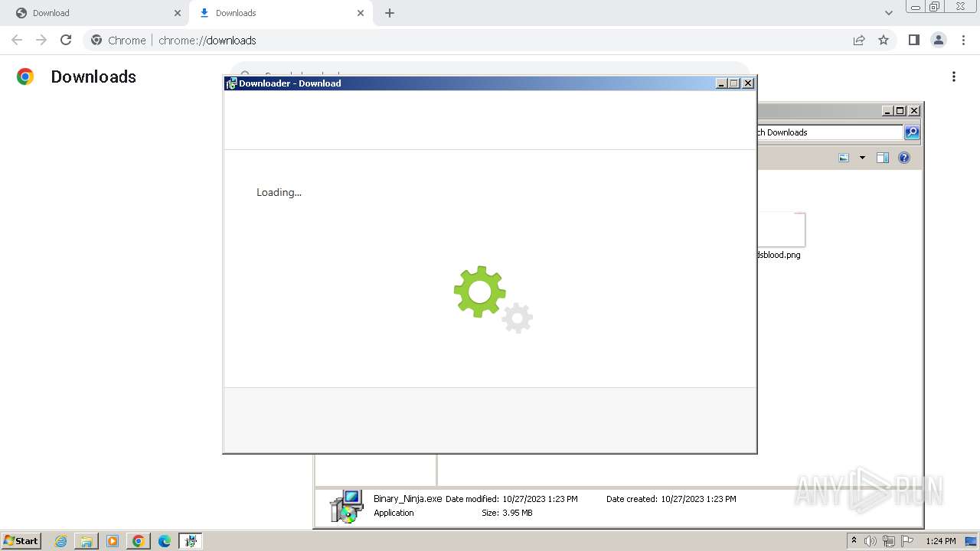Open Windows Media Player from taskbar
The height and width of the screenshot is (551, 980).
pyautogui.click(x=113, y=541)
